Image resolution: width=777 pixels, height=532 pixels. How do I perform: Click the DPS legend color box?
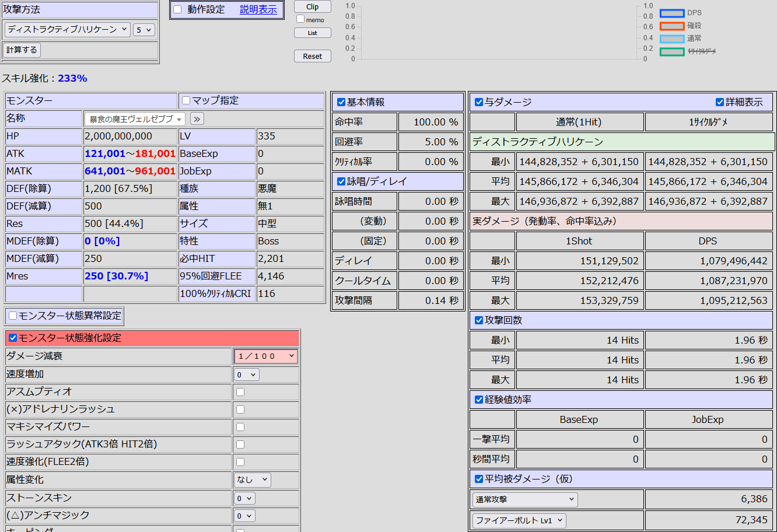671,13
